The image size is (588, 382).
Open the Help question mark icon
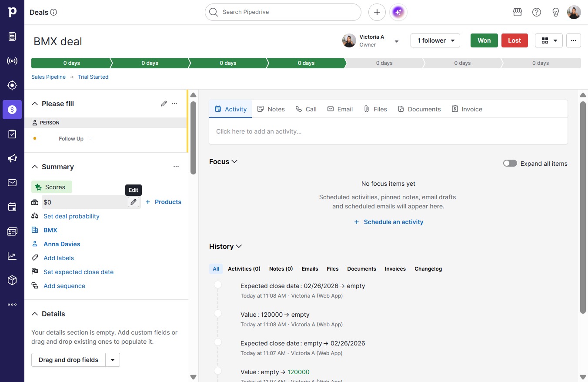coord(537,12)
